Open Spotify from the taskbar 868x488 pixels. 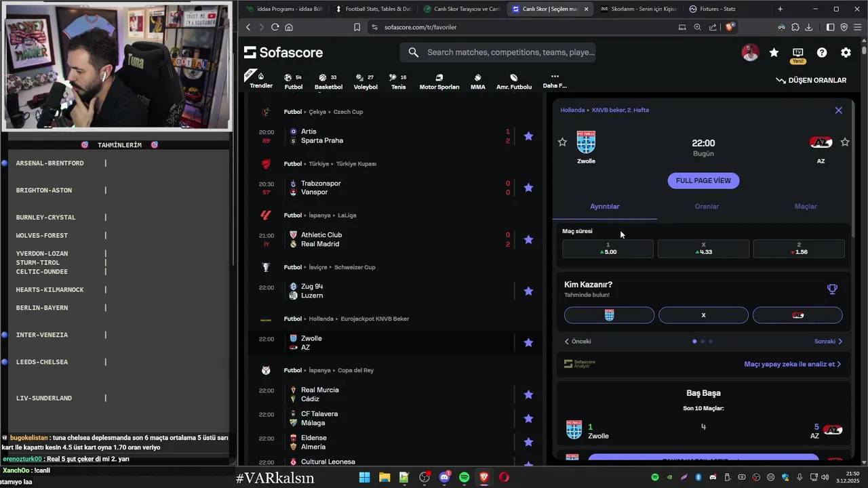tap(465, 477)
